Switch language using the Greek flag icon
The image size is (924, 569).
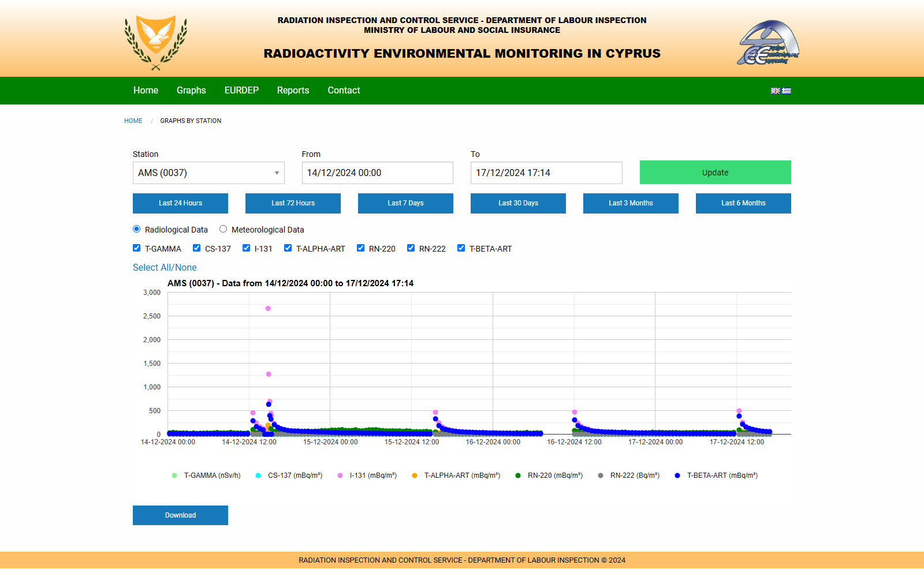pyautogui.click(x=787, y=91)
